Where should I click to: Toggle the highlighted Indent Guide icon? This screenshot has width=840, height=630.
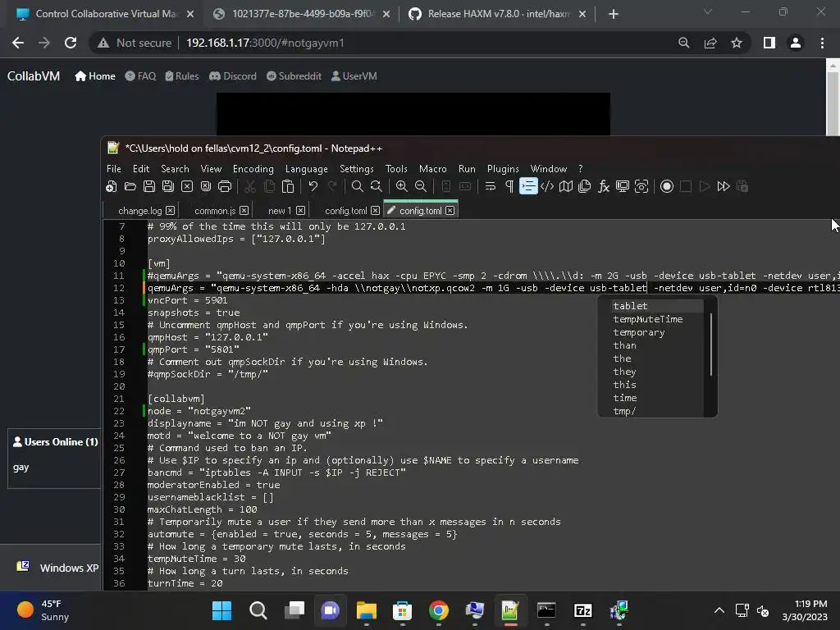pyautogui.click(x=528, y=186)
